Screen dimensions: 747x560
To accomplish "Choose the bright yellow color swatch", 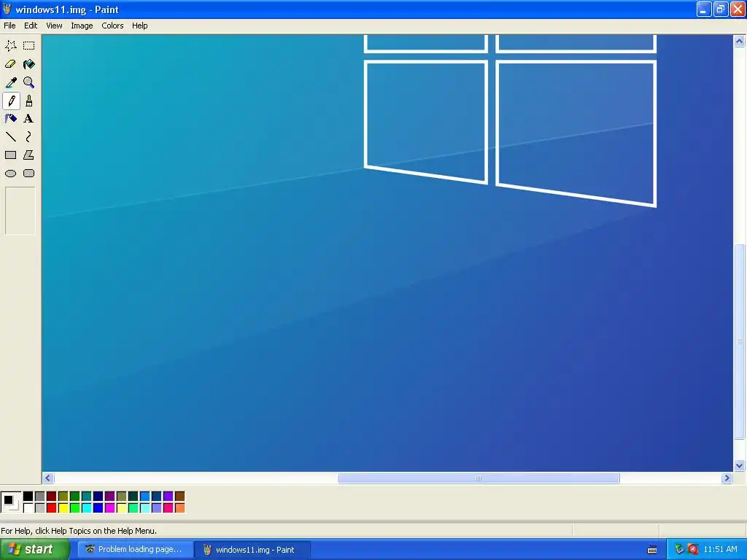I will coord(63,508).
